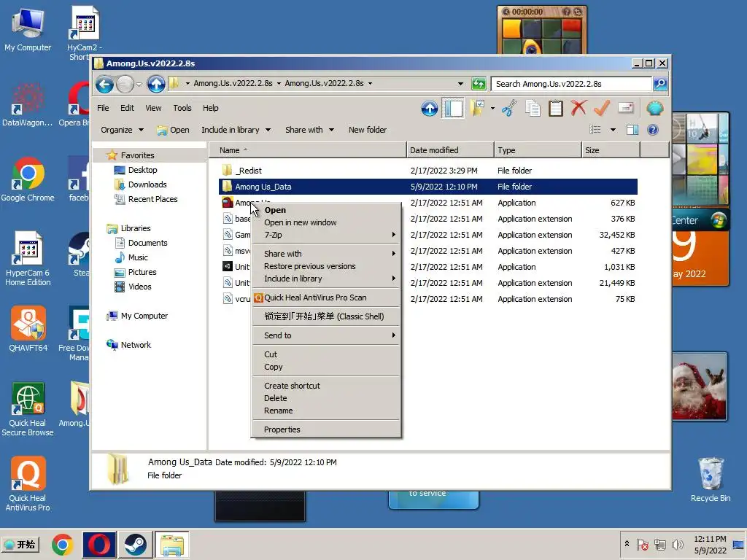Select Create shortcut in the context menu

tap(326, 386)
